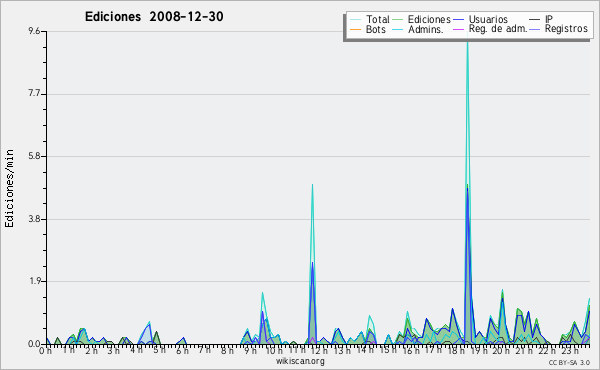600x370 pixels.
Task: Click the spike peak near 12 h
Action: [x=312, y=185]
